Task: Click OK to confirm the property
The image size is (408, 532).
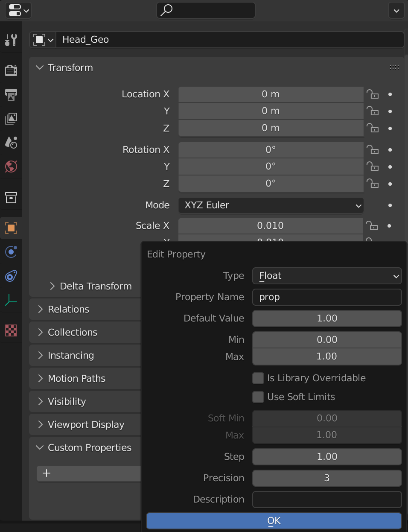Action: click(x=274, y=521)
